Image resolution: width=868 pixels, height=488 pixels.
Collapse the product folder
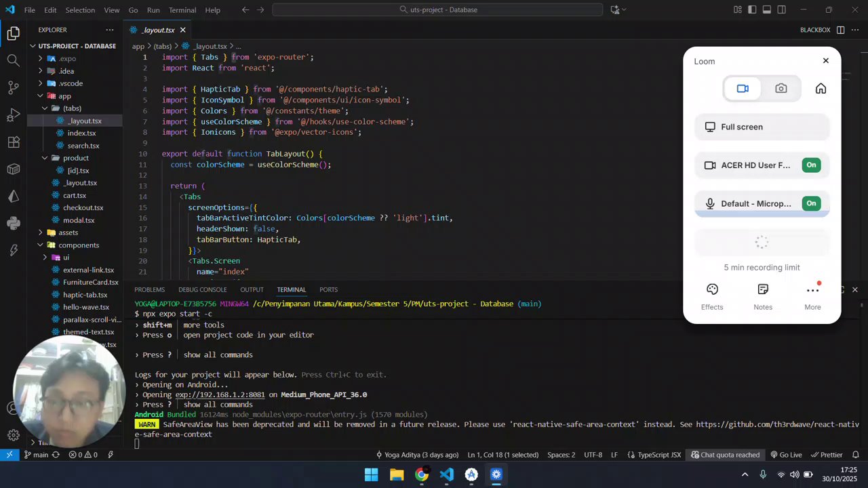point(45,158)
